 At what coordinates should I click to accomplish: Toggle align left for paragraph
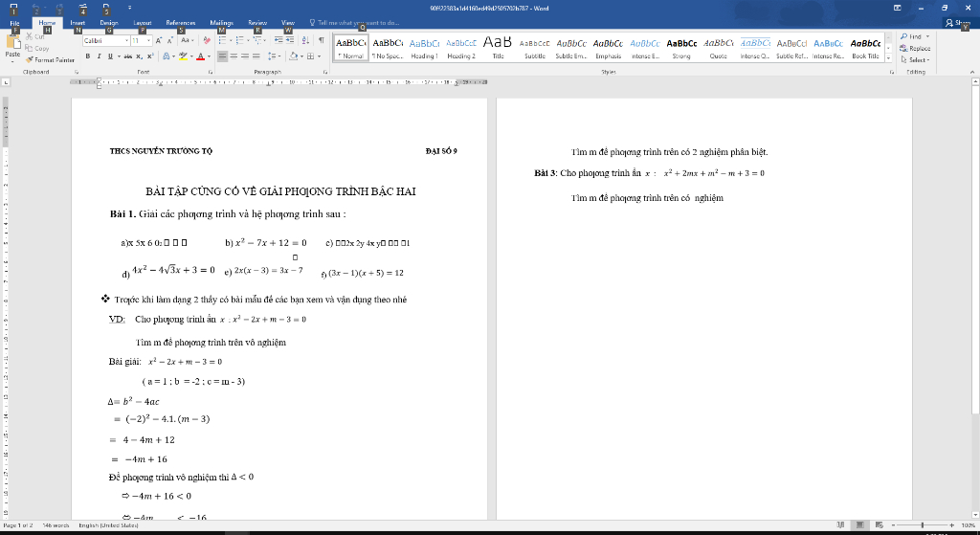pyautogui.click(x=222, y=56)
